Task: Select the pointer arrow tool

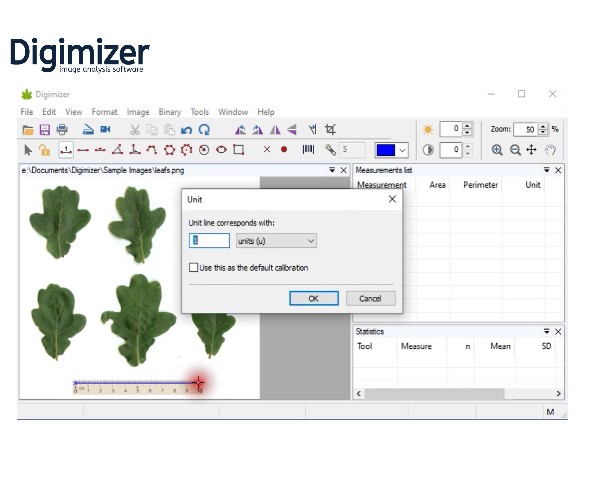Action: 28,150
